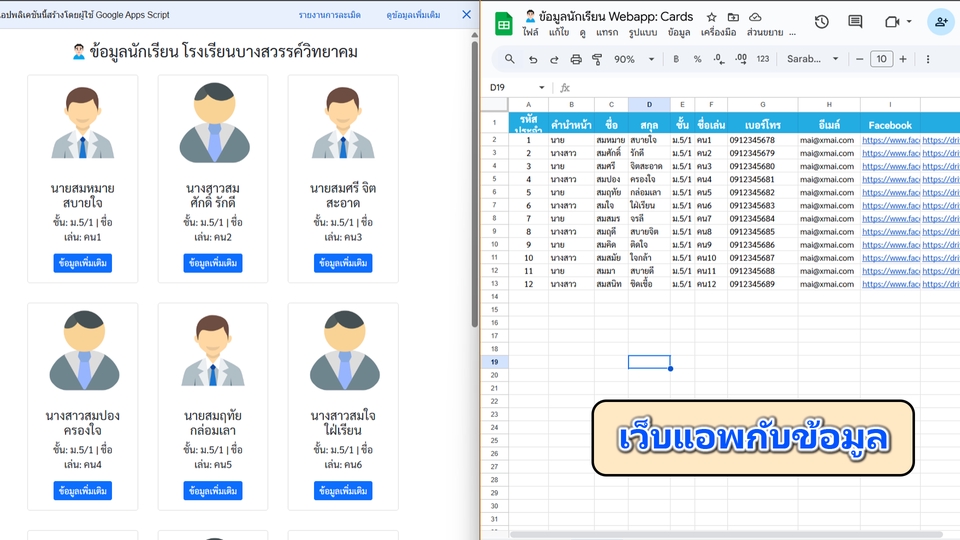Open Facebook link in row 2

tap(891, 140)
